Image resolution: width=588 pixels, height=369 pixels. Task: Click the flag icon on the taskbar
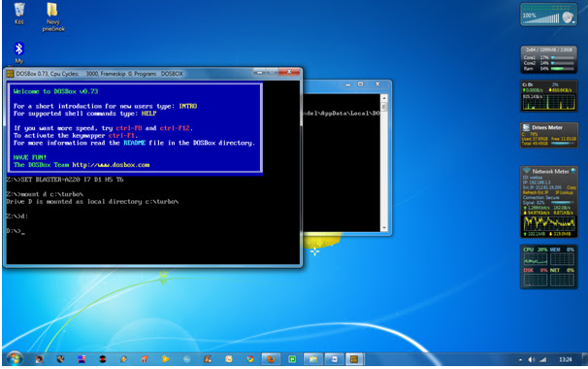click(82, 359)
